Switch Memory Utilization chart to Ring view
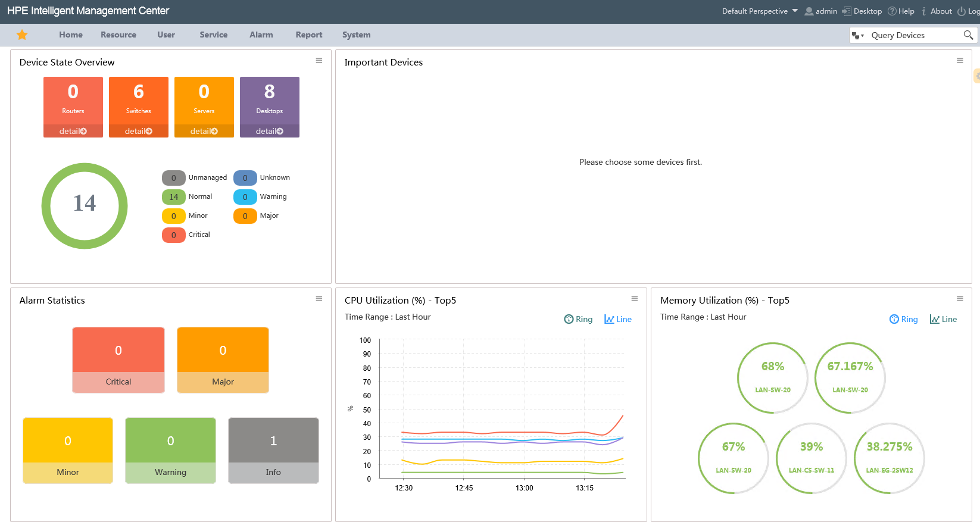This screenshot has width=980, height=525. [x=903, y=319]
